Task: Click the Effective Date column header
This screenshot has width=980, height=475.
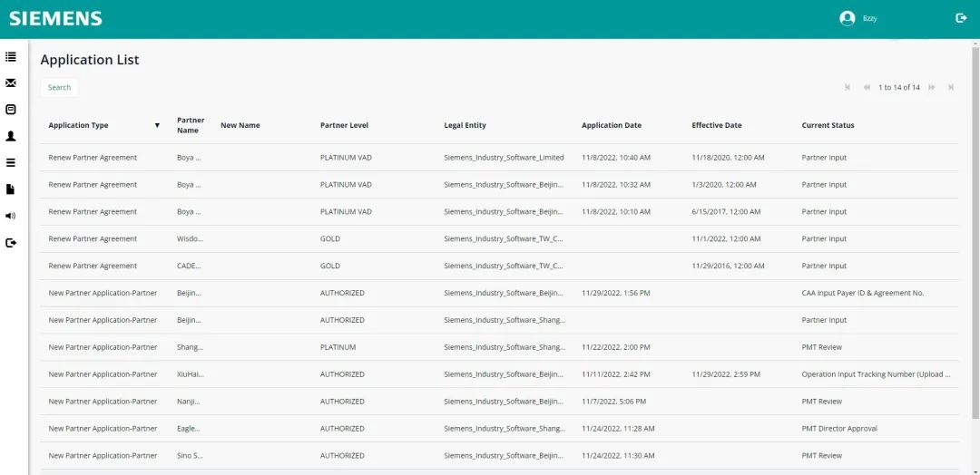Action: click(717, 125)
